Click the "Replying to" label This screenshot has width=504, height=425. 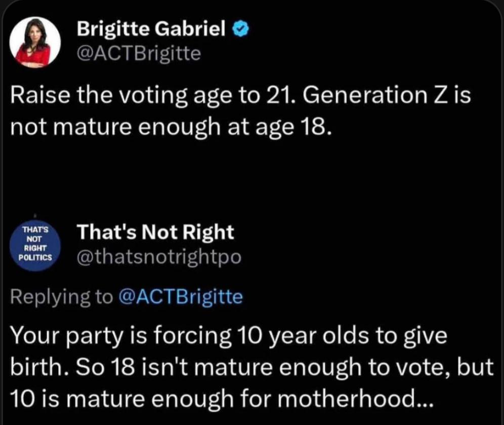[x=62, y=296]
